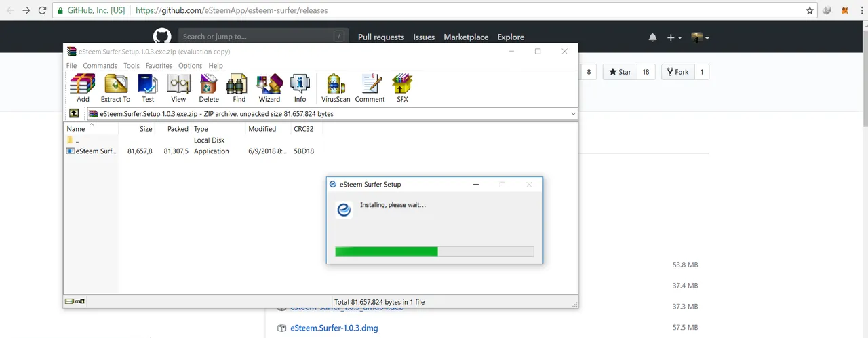Image resolution: width=868 pixels, height=338 pixels.
Task: Open the File menu in WinRAR
Action: (x=71, y=66)
